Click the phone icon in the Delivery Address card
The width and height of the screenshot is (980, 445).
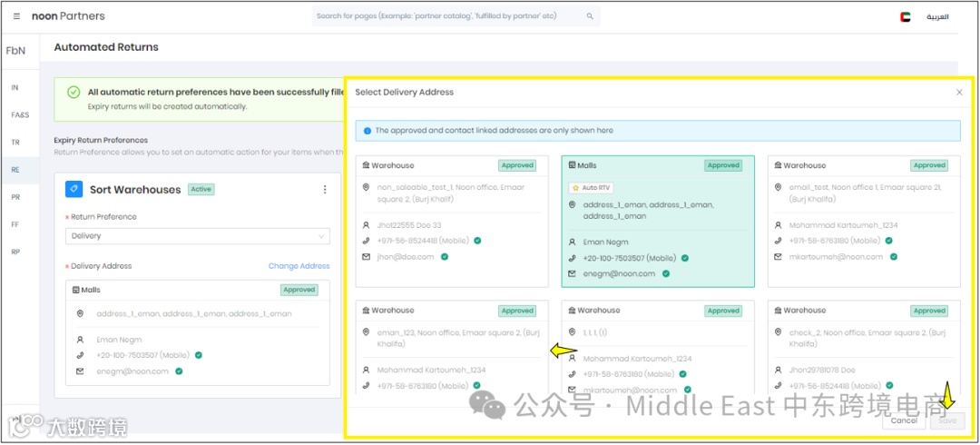[80, 355]
